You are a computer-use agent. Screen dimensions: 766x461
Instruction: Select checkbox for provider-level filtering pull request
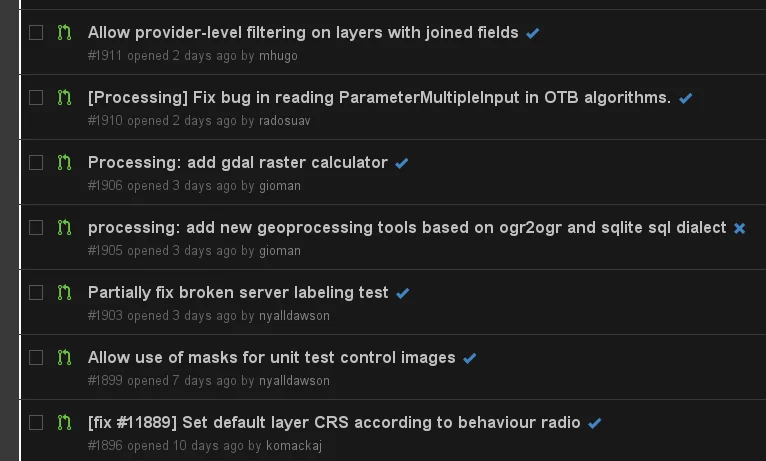[36, 33]
